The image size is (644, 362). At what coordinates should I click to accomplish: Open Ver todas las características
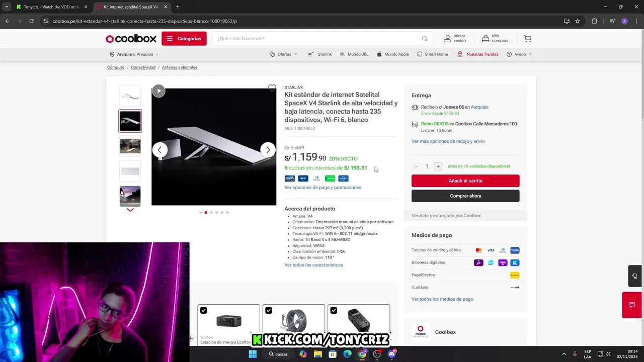[x=313, y=265]
